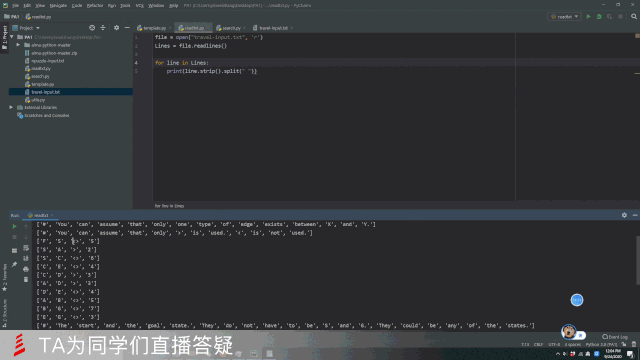Toggle Scroll to End icon in Run console
This screenshot has width=640, height=360.
pos(26,258)
